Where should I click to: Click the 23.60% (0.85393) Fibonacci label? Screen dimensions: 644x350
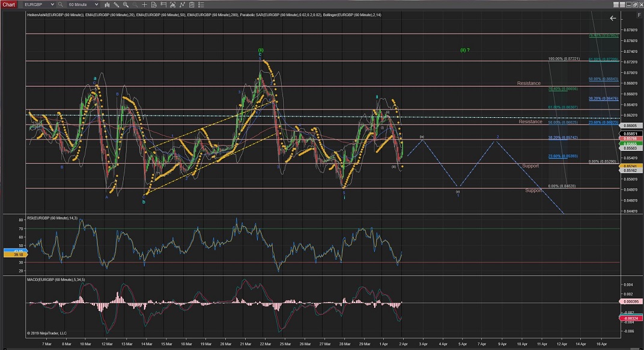pyautogui.click(x=563, y=156)
